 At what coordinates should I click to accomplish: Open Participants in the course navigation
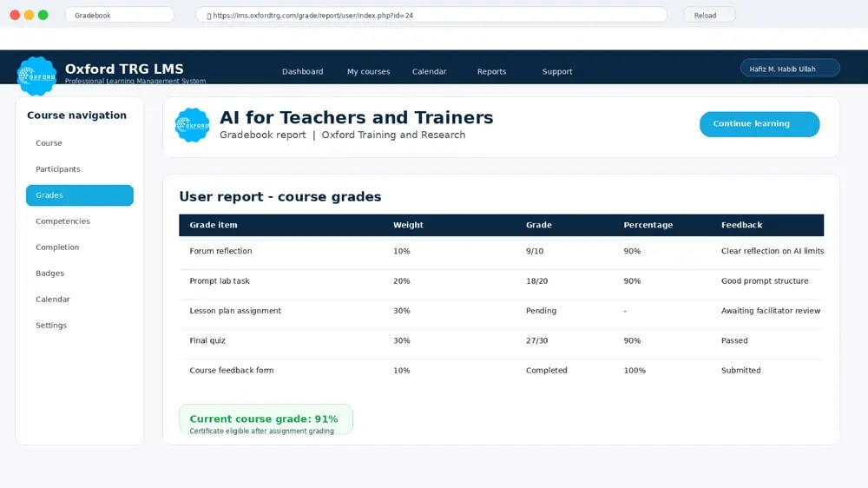pos(57,169)
